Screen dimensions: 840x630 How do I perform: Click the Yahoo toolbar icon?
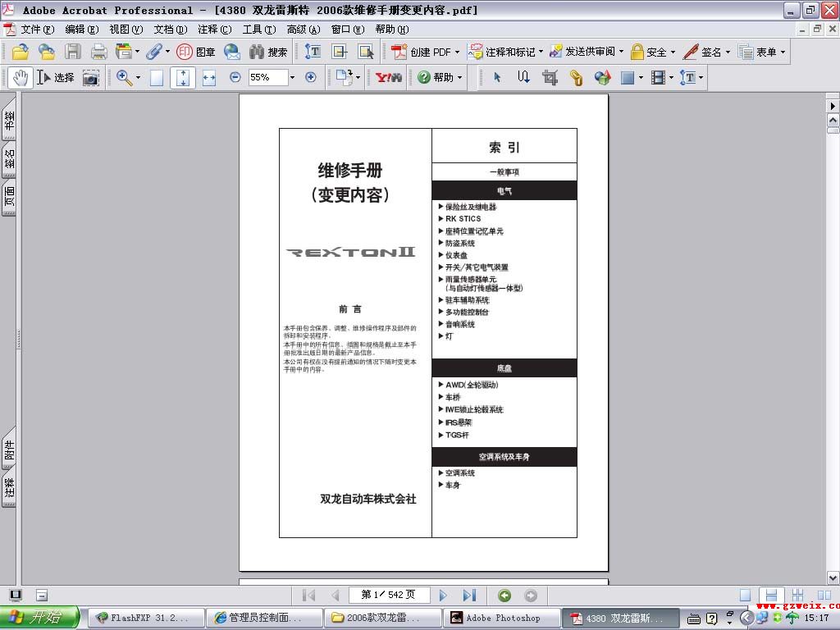coord(388,78)
